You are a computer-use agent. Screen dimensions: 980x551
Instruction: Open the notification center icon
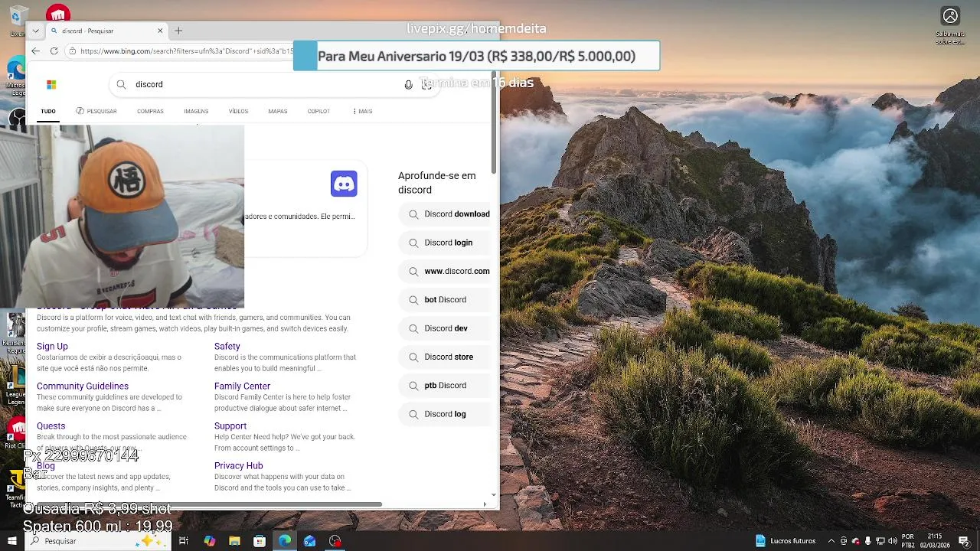pyautogui.click(x=964, y=541)
